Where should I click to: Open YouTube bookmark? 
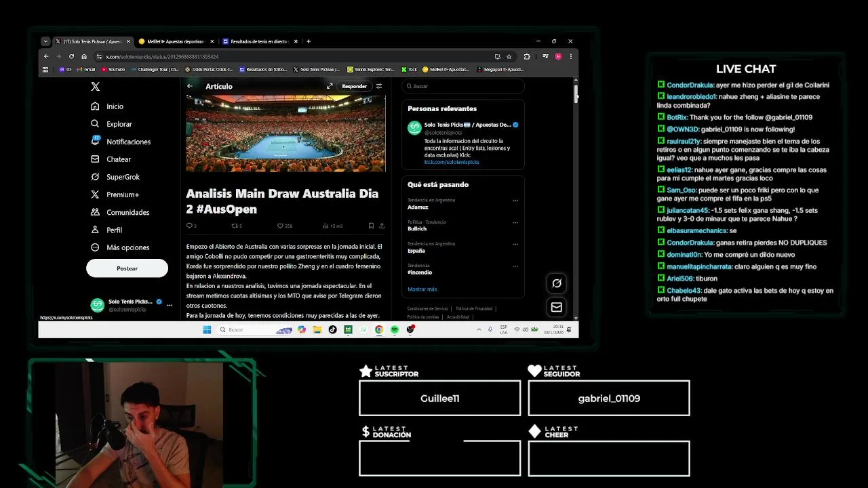tap(113, 69)
